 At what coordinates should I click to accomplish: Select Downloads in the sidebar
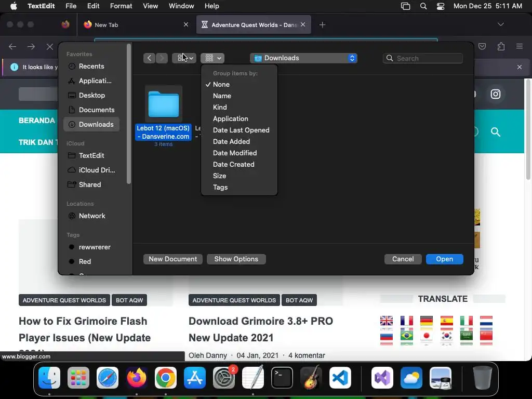click(91, 125)
